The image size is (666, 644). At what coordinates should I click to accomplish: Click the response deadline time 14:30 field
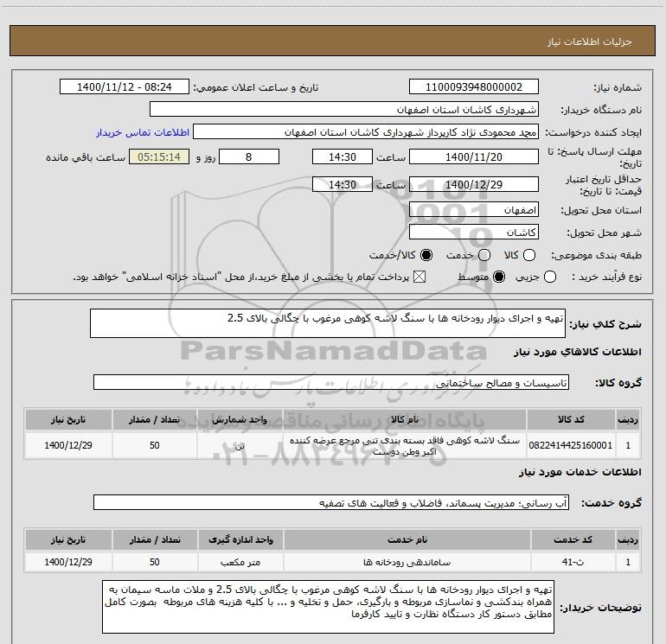pos(343,156)
